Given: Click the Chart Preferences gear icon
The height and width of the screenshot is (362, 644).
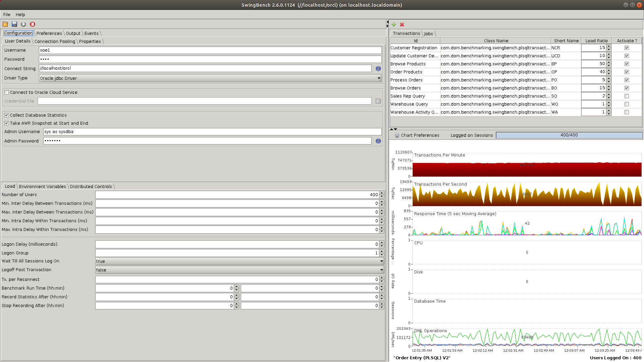Looking at the screenshot, I should point(397,135).
